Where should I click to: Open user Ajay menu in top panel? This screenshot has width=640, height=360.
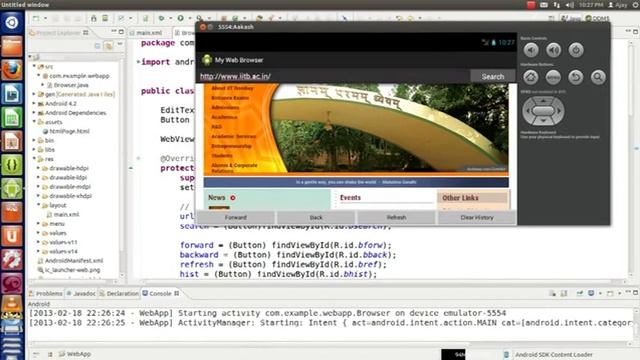618,5
